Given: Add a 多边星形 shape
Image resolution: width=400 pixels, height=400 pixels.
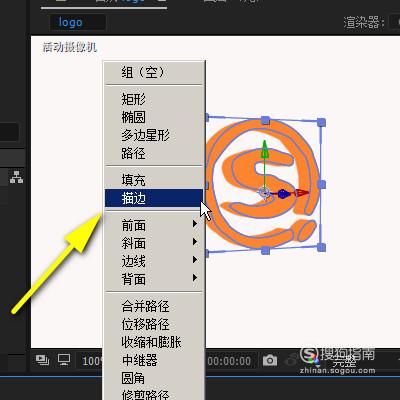Looking at the screenshot, I should [154, 135].
